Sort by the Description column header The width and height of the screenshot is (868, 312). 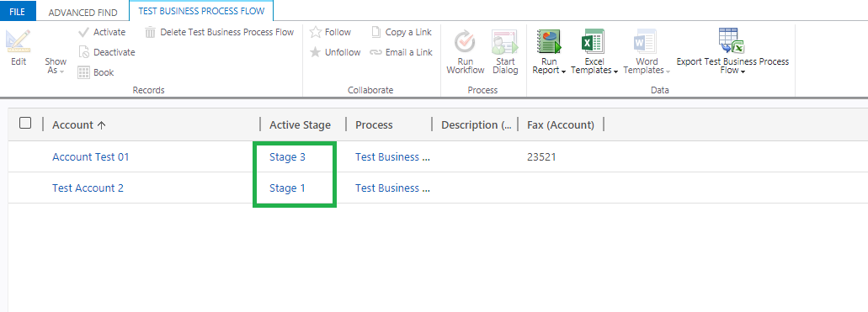click(476, 125)
